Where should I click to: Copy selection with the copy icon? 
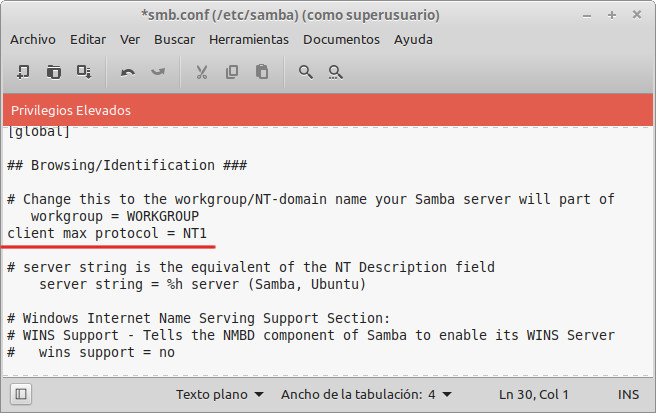point(232,72)
